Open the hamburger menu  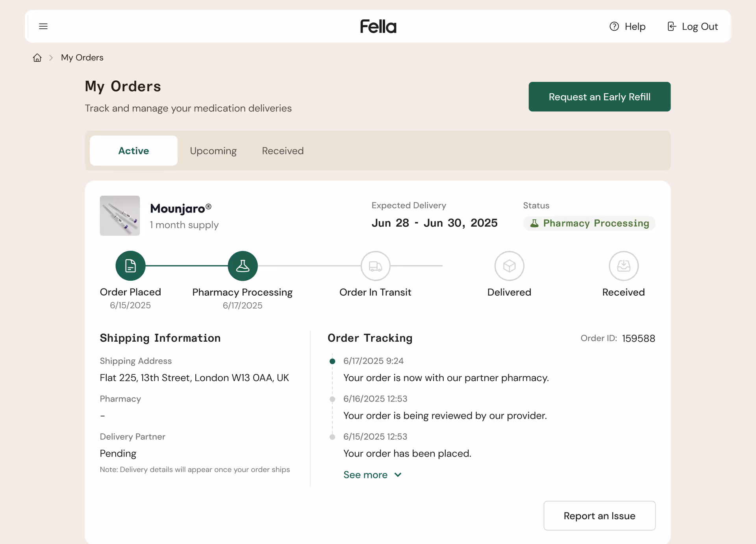[43, 26]
